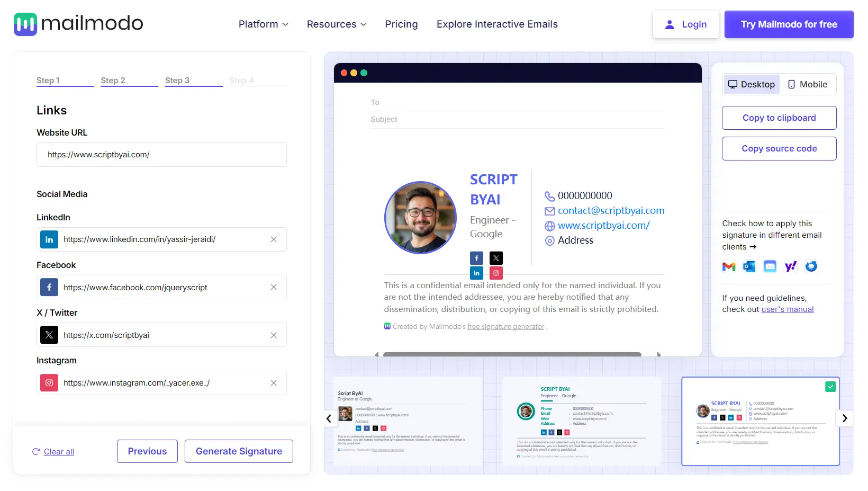Screen dimensions: 868x491
Task: Click the LinkedIn icon beside the LinkedIn field
Action: [x=49, y=239]
